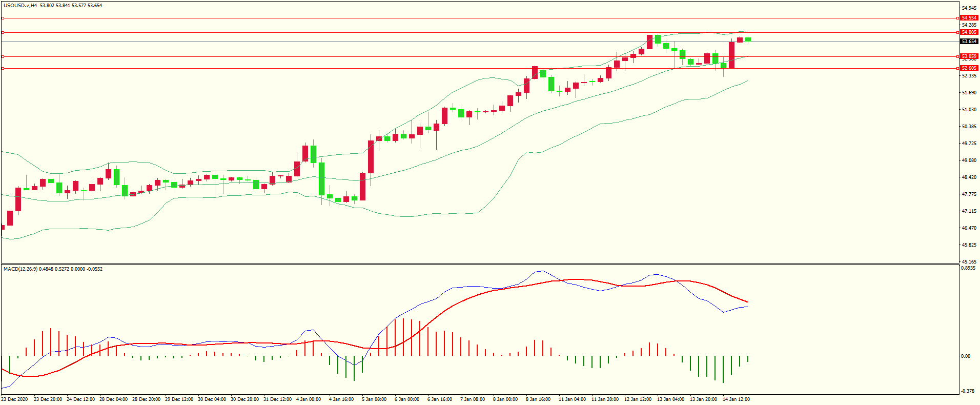The width and height of the screenshot is (980, 405).
Task: Click the 47.775 price scale value
Action: (969, 194)
